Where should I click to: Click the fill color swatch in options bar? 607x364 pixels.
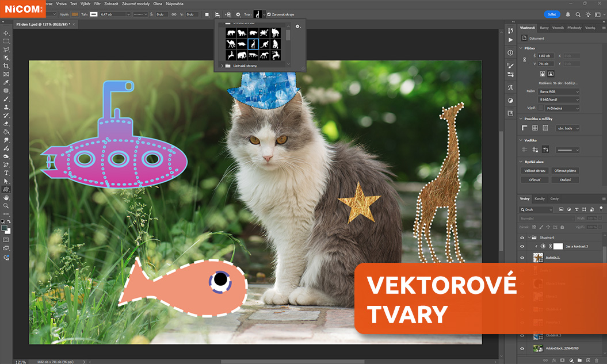74,14
